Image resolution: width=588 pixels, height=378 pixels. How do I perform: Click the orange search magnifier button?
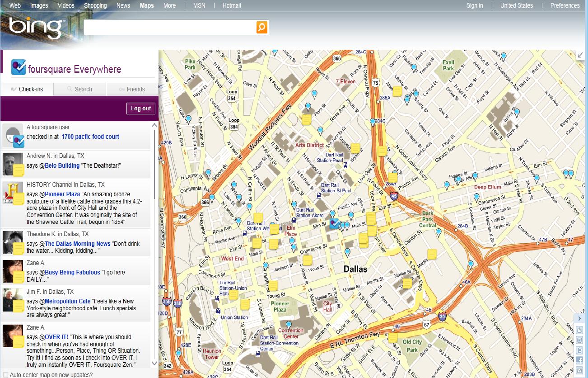point(262,27)
